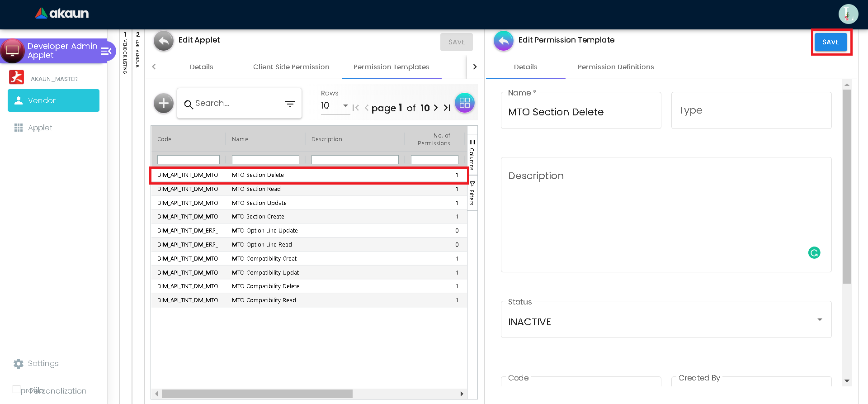
Task: Tick the personalization checkbox
Action: point(17,389)
